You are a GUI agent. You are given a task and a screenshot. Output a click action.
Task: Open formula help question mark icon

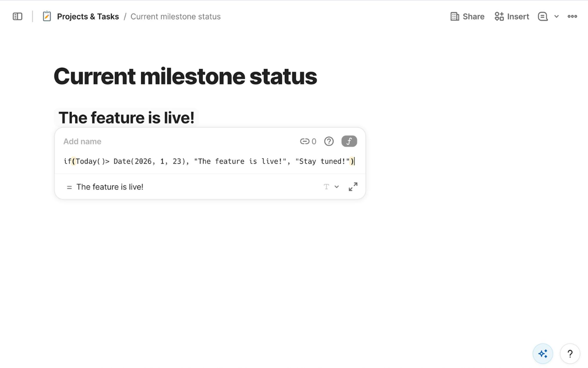(x=329, y=142)
